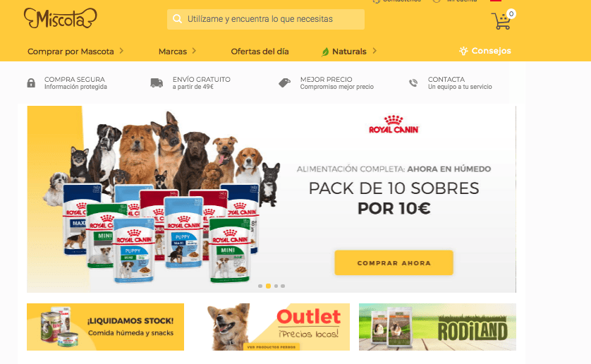The width and height of the screenshot is (591, 364).
Task: Click the search magnifier icon
Action: tap(177, 19)
